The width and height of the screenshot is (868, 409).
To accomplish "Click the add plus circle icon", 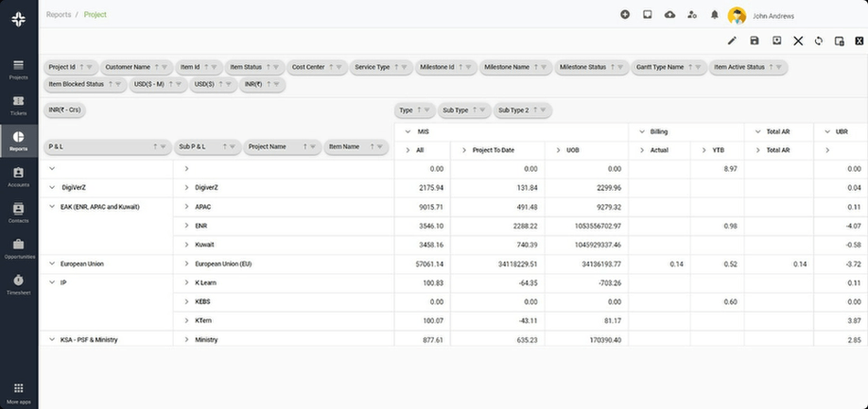I will (625, 15).
